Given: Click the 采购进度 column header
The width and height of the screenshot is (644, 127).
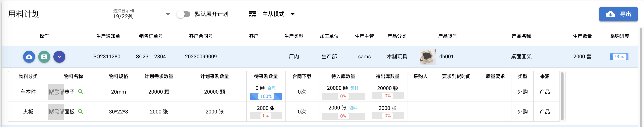Looking at the screenshot, I should 620,36.
